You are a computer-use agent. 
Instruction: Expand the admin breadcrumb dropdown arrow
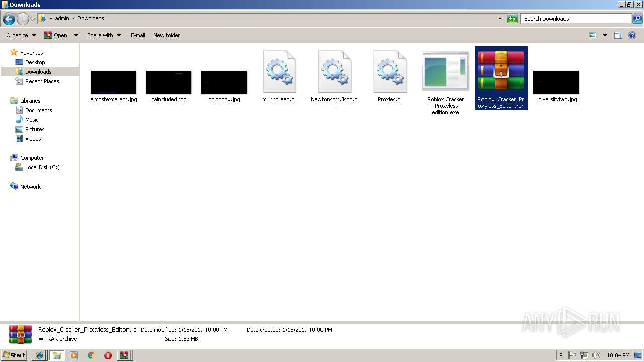(73, 18)
